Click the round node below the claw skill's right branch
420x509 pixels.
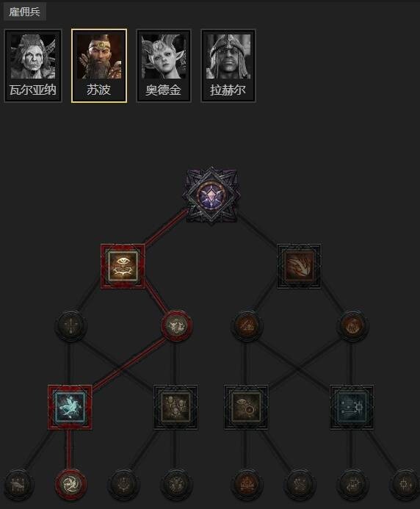click(x=352, y=326)
